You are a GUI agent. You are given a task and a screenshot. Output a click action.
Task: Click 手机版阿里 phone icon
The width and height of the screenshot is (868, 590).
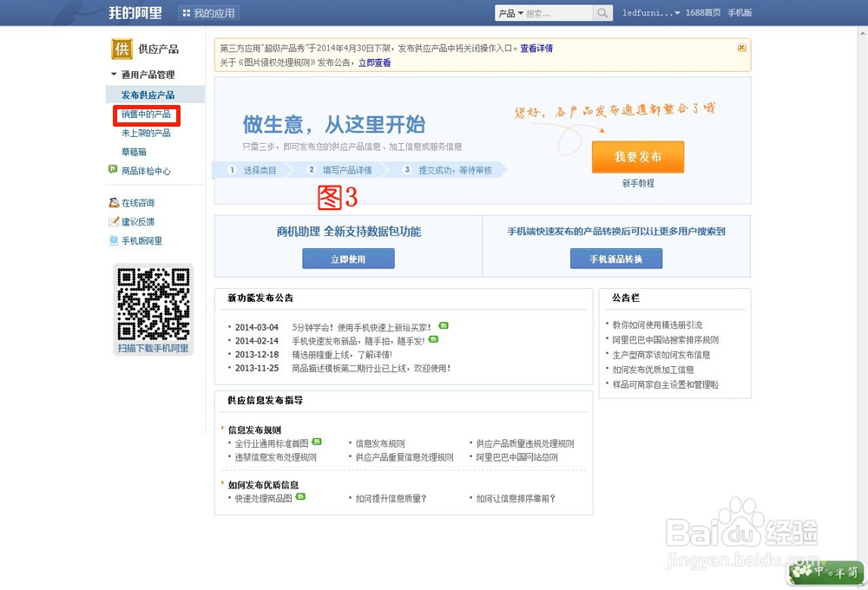114,240
